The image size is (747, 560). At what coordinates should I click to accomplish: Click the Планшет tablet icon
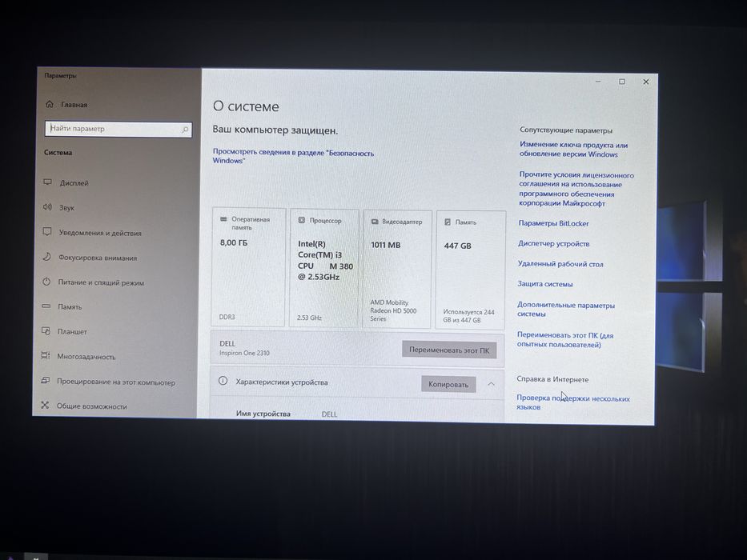(x=46, y=330)
